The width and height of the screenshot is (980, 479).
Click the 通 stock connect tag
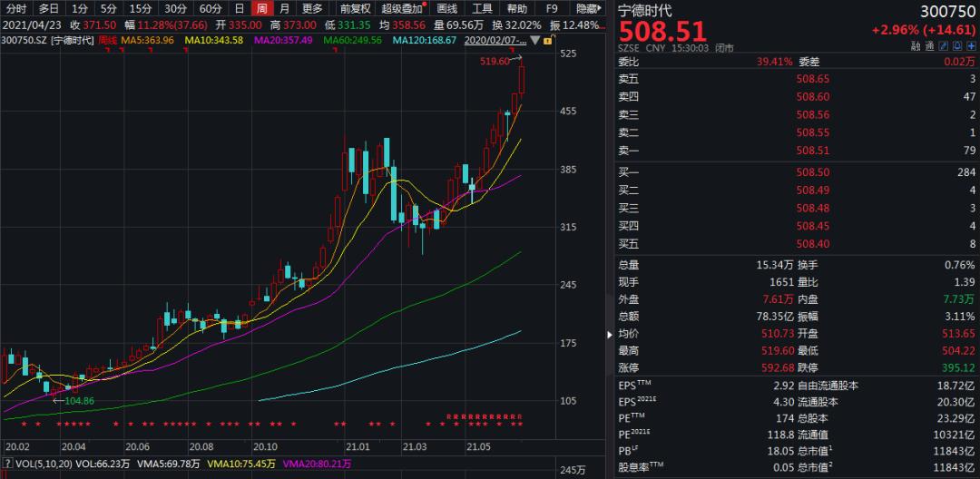929,46
